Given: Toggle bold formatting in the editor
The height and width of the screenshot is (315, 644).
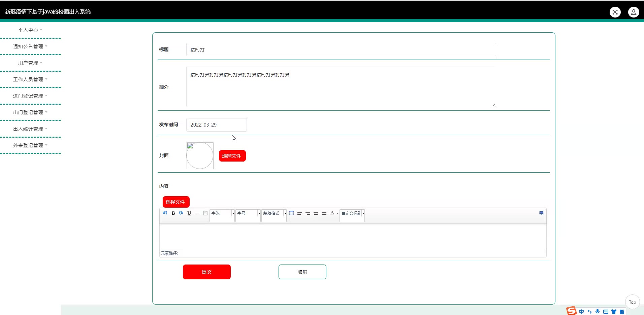Looking at the screenshot, I should point(173,213).
